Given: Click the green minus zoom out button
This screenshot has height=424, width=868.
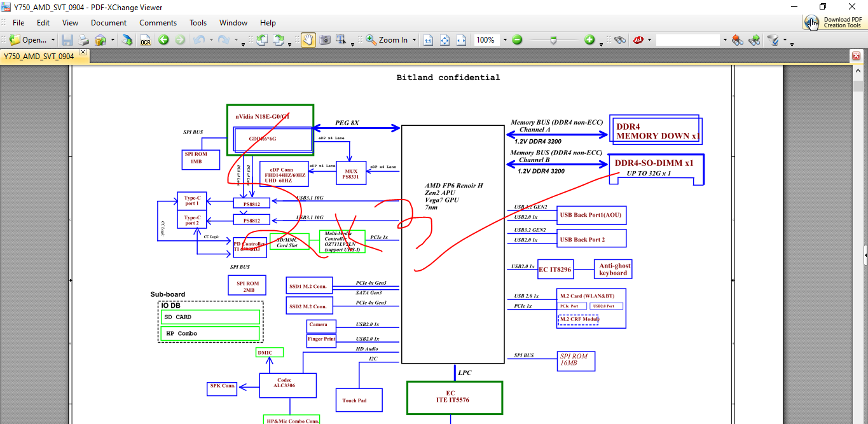Looking at the screenshot, I should pyautogui.click(x=517, y=39).
